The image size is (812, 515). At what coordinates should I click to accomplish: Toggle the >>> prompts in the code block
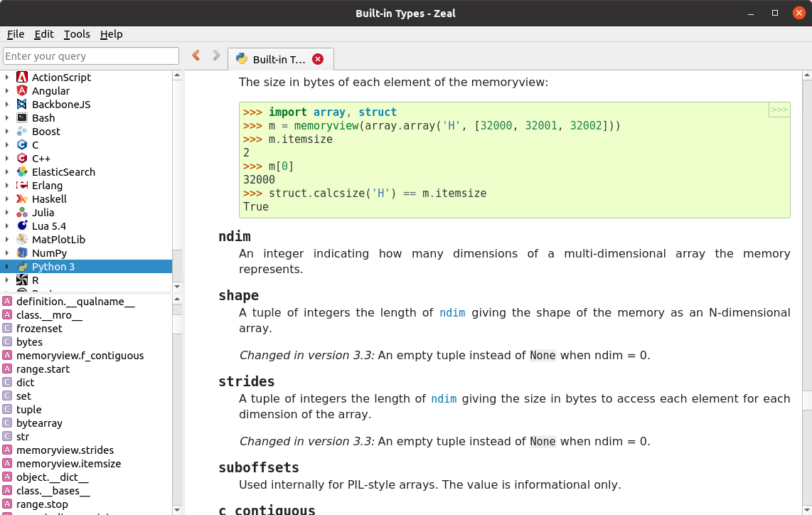(779, 110)
